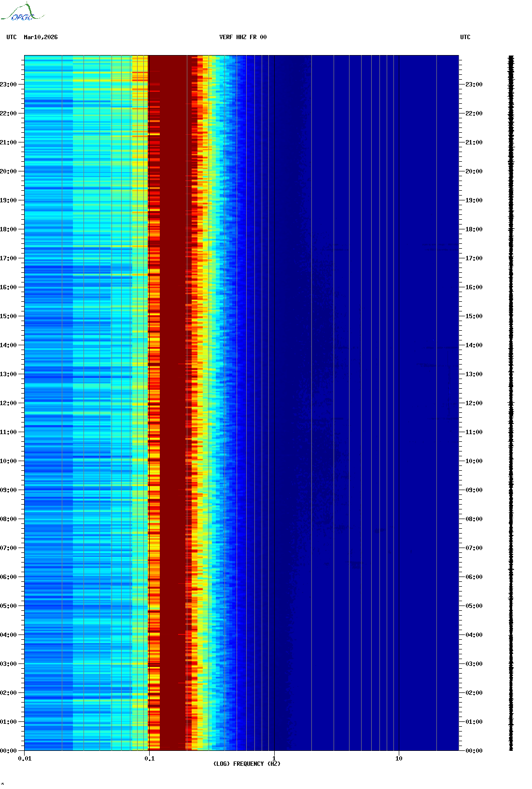
Task: Click 08:00 on the left time axis
Action: coord(8,519)
